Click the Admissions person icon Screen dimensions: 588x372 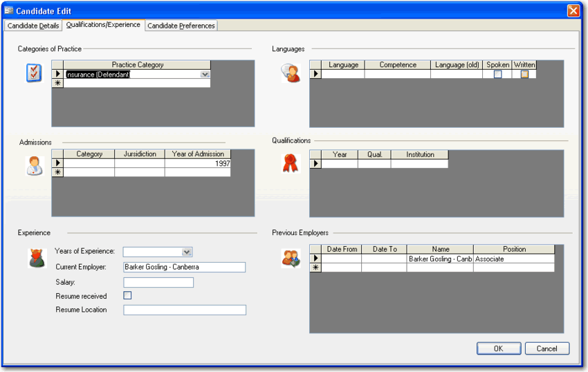pos(34,165)
